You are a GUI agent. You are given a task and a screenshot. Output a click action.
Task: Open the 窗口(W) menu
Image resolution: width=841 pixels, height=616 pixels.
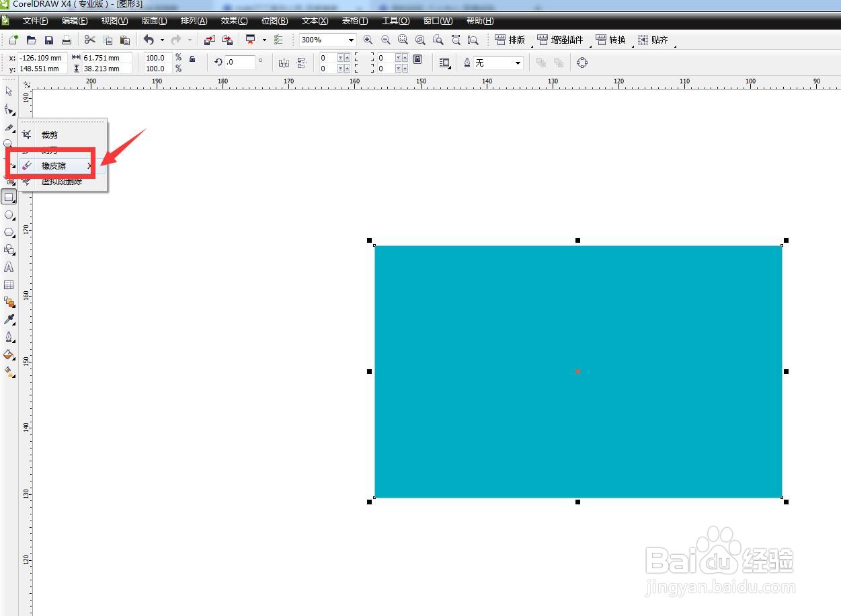438,21
